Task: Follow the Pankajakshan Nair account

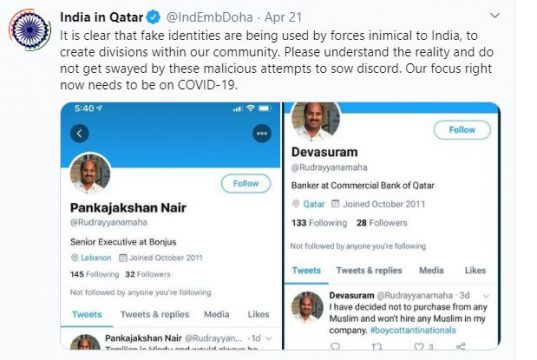Action: pos(246,184)
